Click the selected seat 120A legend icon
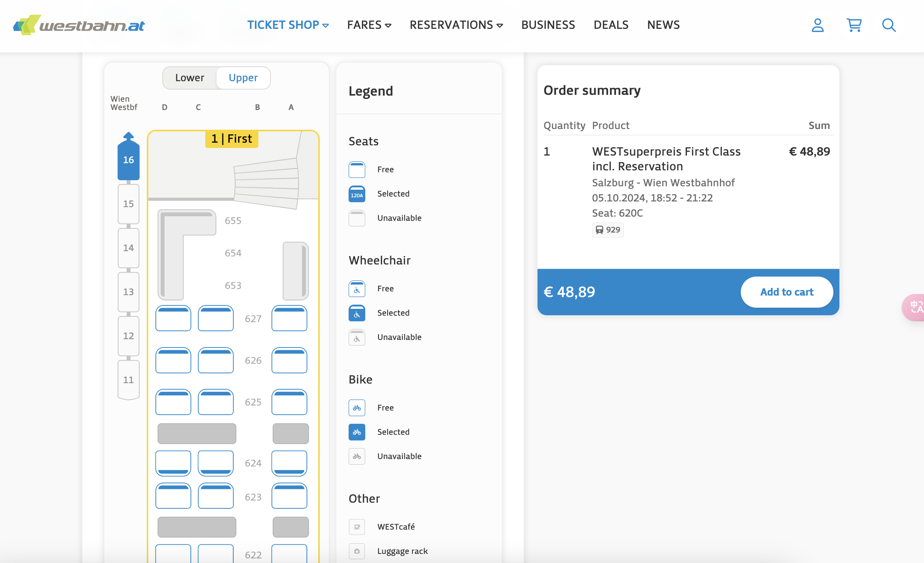This screenshot has height=563, width=924. [357, 194]
